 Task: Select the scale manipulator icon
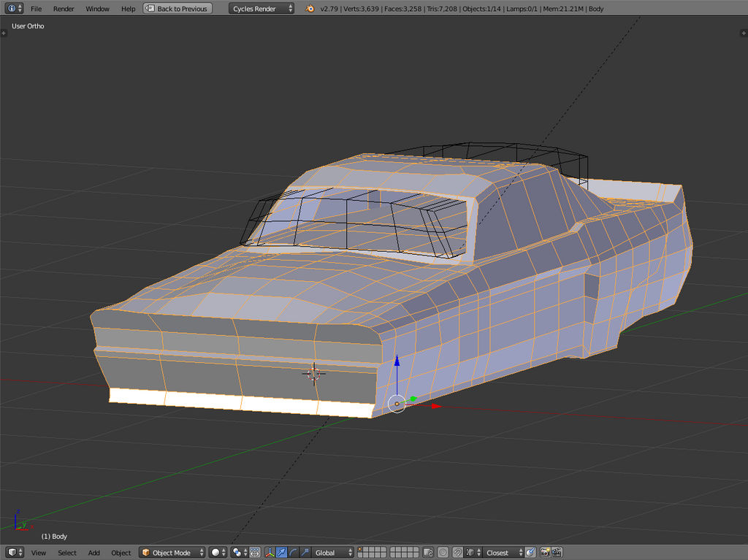tap(305, 553)
